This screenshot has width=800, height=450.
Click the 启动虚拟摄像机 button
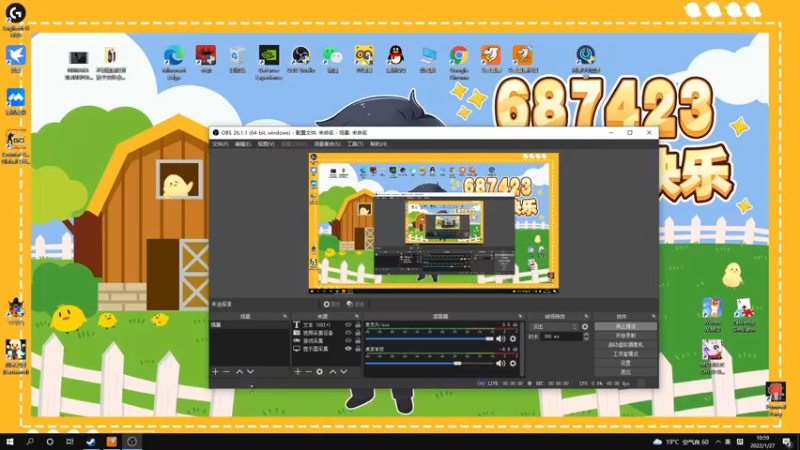pos(626,345)
